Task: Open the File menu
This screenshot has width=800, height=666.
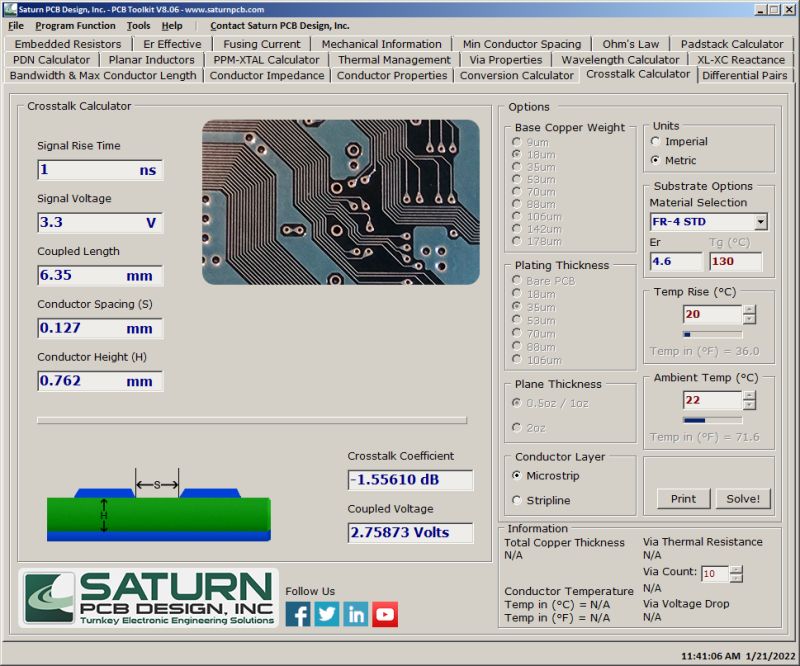Action: 15,25
